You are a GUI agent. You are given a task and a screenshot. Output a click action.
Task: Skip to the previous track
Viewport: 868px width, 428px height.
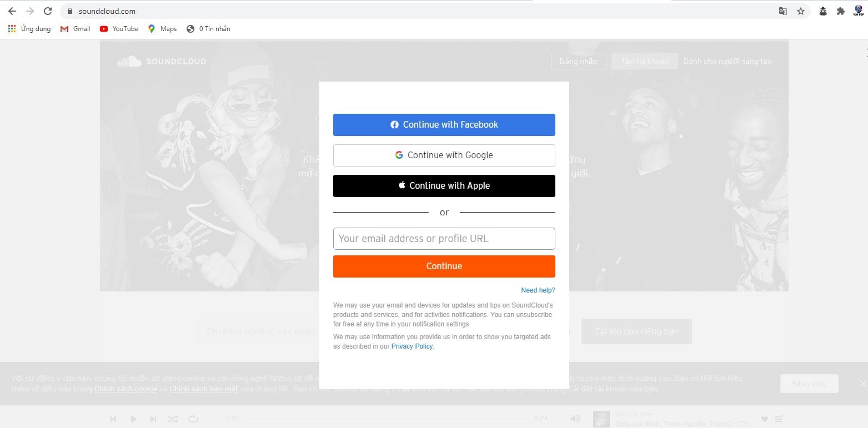click(113, 419)
